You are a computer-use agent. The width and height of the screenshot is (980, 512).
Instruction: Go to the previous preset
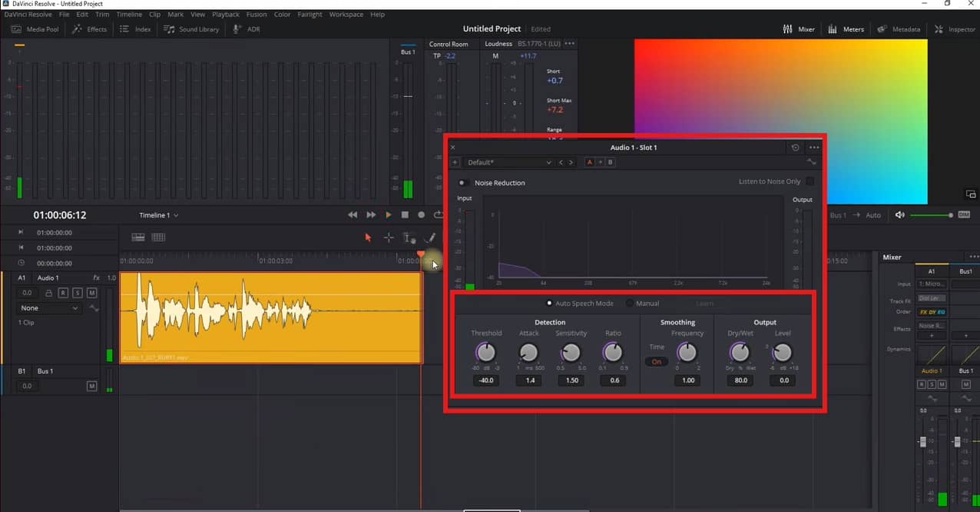click(561, 162)
